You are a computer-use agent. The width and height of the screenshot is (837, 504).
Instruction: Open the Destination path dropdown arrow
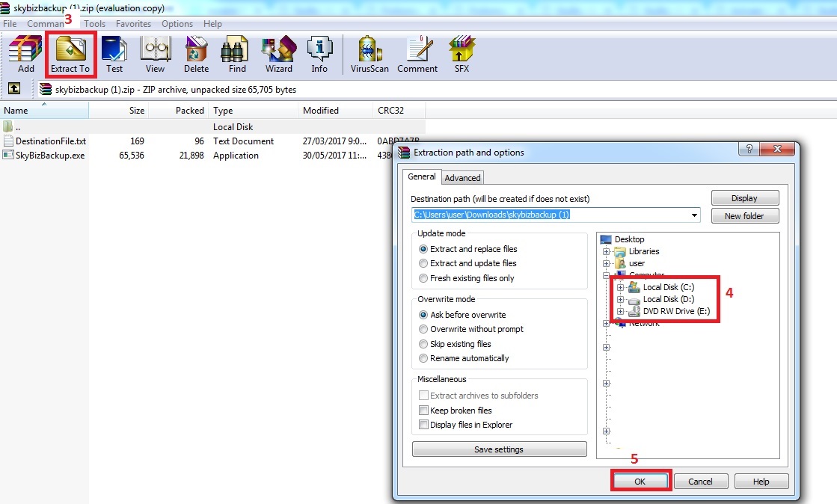695,215
